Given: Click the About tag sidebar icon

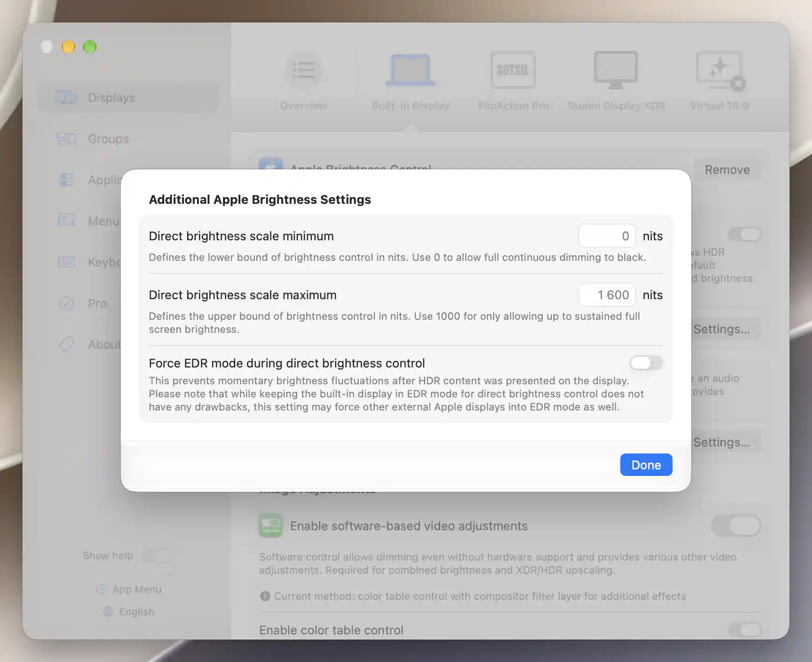Looking at the screenshot, I should [x=66, y=344].
